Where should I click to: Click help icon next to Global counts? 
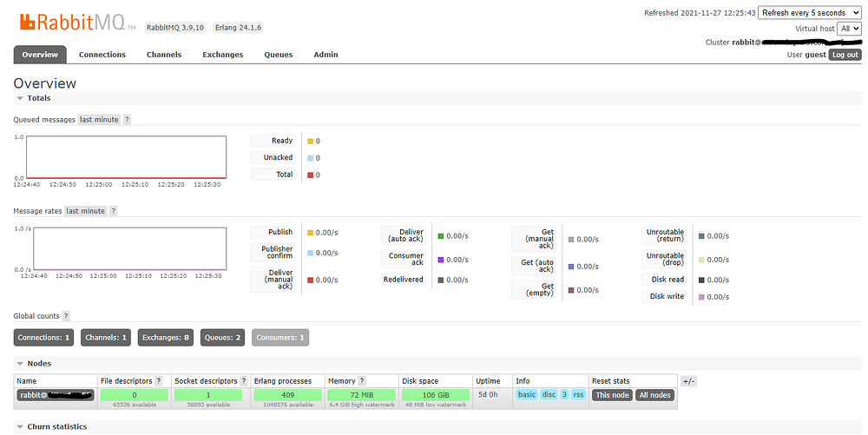(66, 316)
